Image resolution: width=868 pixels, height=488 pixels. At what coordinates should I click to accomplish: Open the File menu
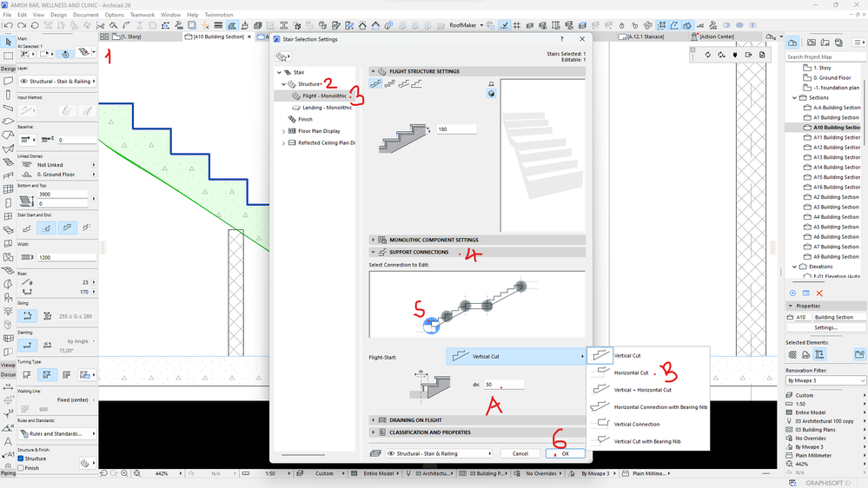7,15
